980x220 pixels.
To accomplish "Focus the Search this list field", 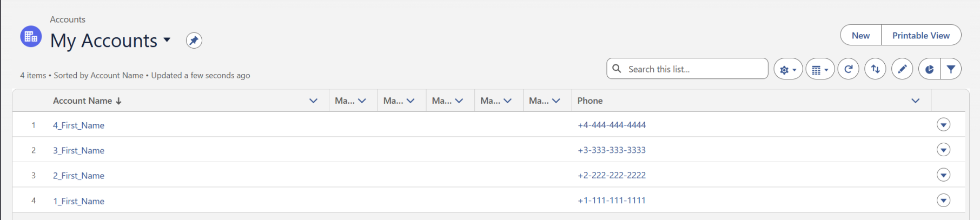I will (687, 69).
